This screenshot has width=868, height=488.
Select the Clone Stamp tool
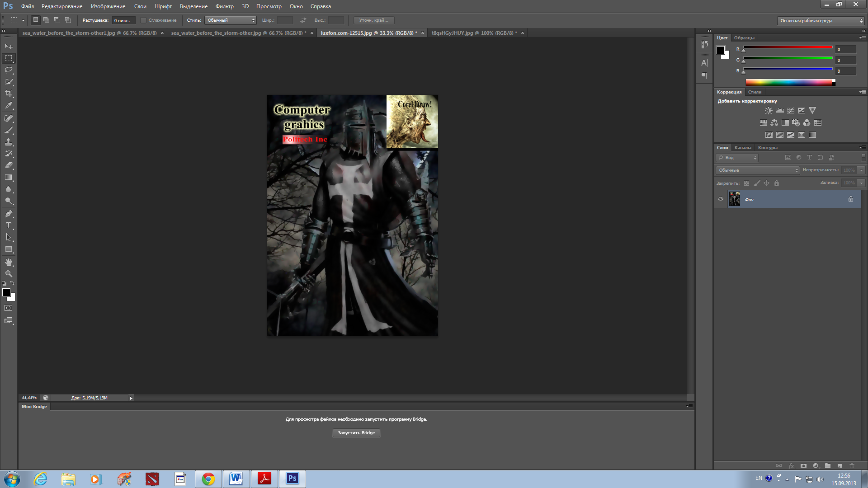[x=9, y=142]
